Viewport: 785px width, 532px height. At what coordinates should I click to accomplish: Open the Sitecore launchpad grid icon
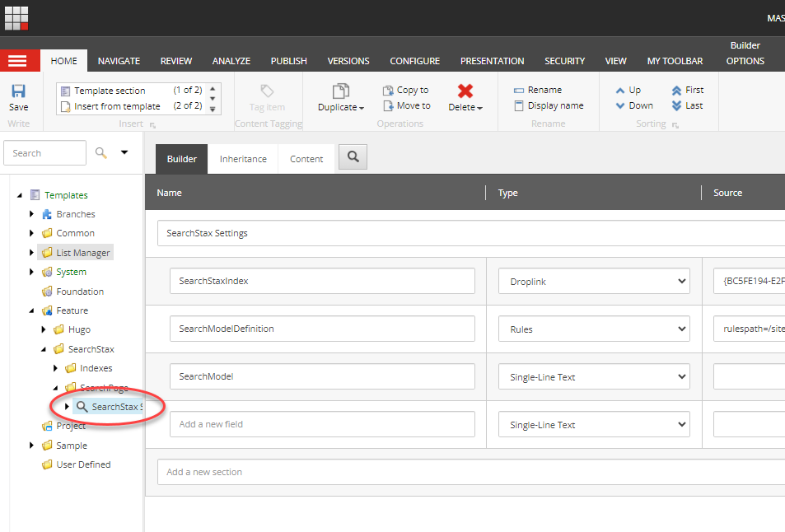tap(16, 18)
